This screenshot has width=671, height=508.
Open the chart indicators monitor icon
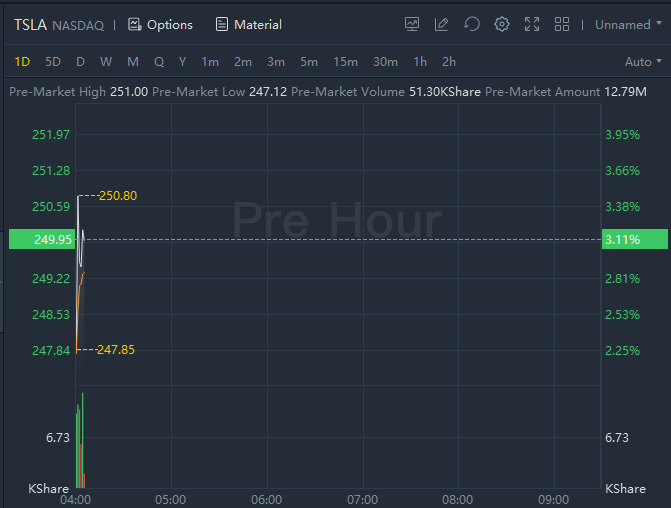412,24
